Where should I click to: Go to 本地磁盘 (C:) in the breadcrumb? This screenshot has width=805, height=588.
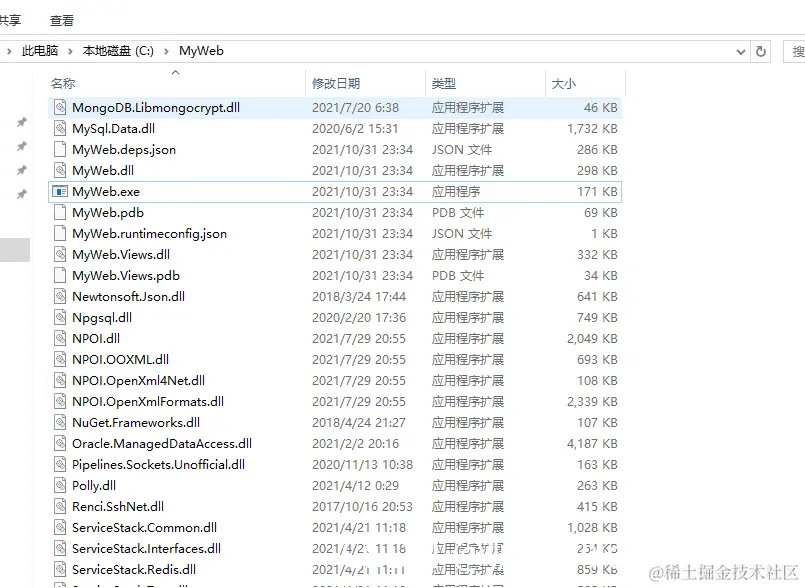pos(118,51)
